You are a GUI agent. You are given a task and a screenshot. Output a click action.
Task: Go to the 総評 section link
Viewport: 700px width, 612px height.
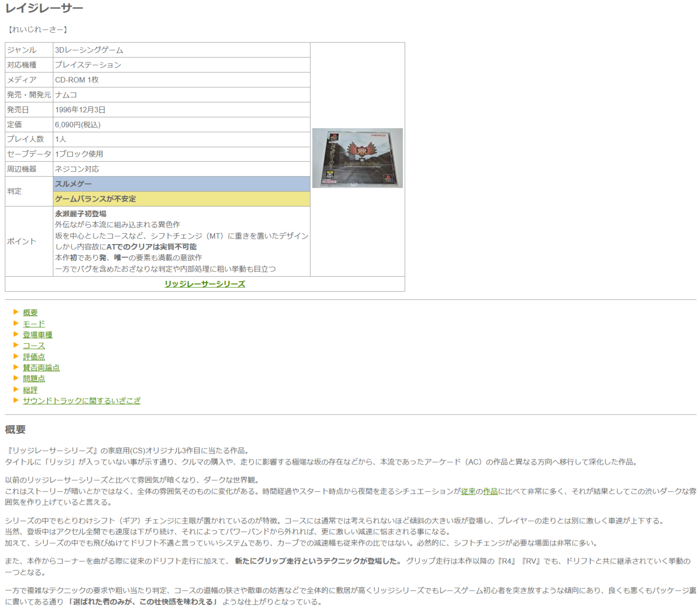click(30, 390)
